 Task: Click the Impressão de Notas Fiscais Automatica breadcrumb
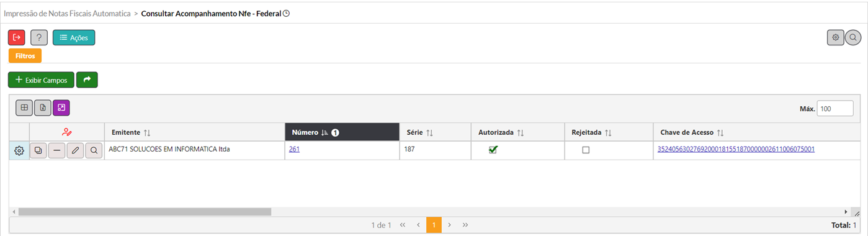pos(67,12)
